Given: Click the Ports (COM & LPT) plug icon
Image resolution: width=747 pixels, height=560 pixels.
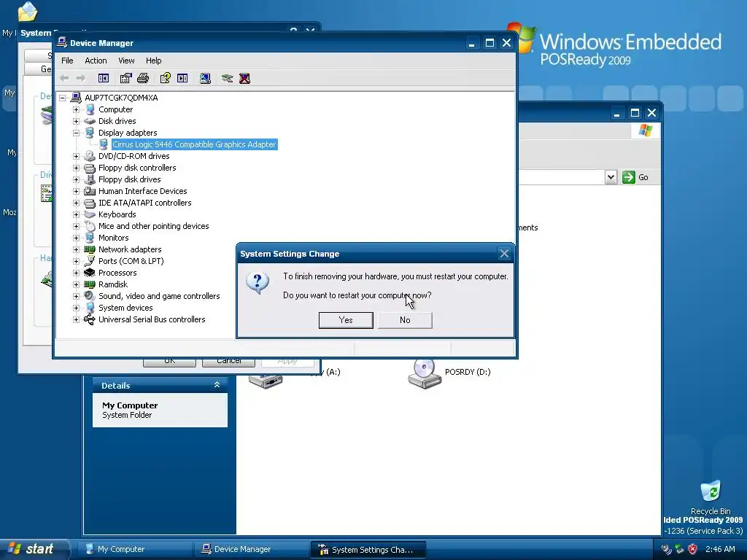Looking at the screenshot, I should (x=90, y=261).
